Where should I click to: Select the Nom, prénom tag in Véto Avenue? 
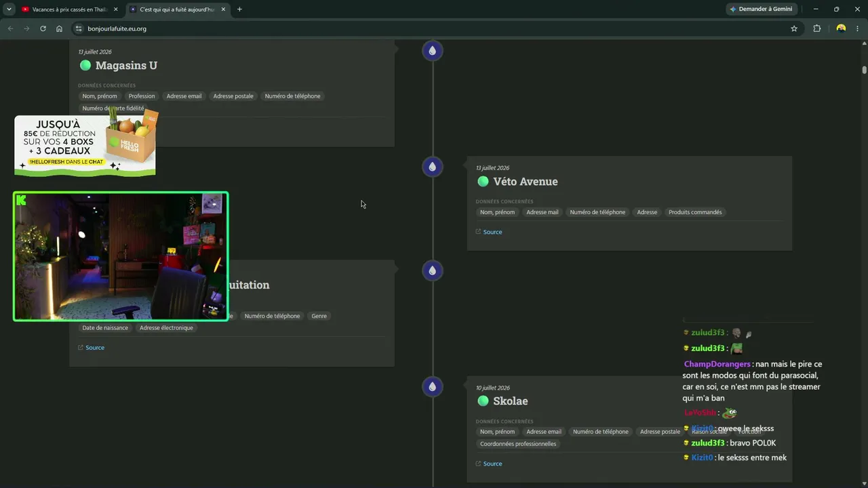tap(497, 212)
